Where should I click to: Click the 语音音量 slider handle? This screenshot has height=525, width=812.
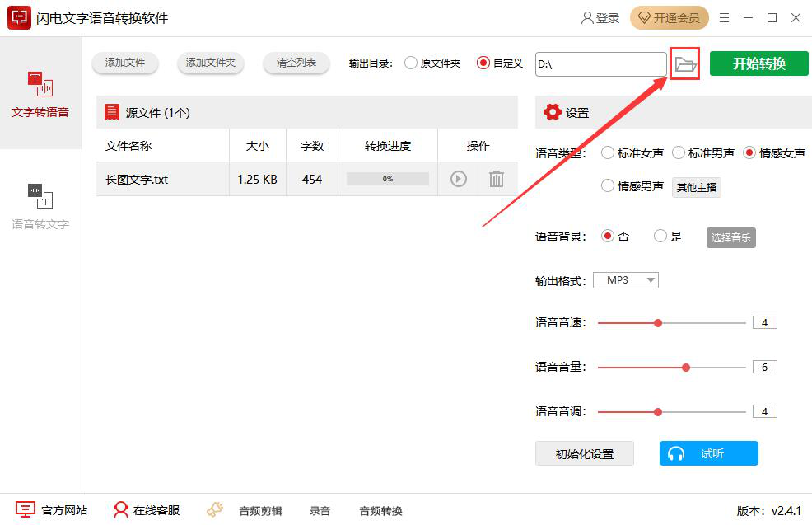pyautogui.click(x=686, y=368)
